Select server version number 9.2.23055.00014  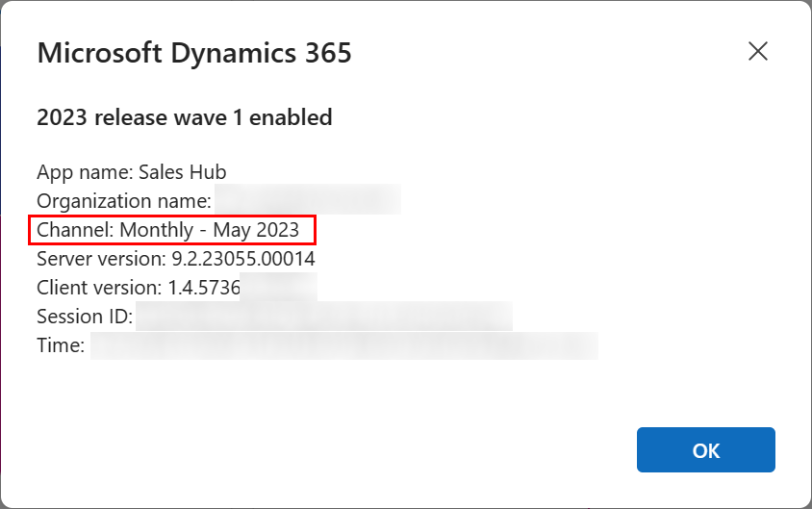(242, 259)
